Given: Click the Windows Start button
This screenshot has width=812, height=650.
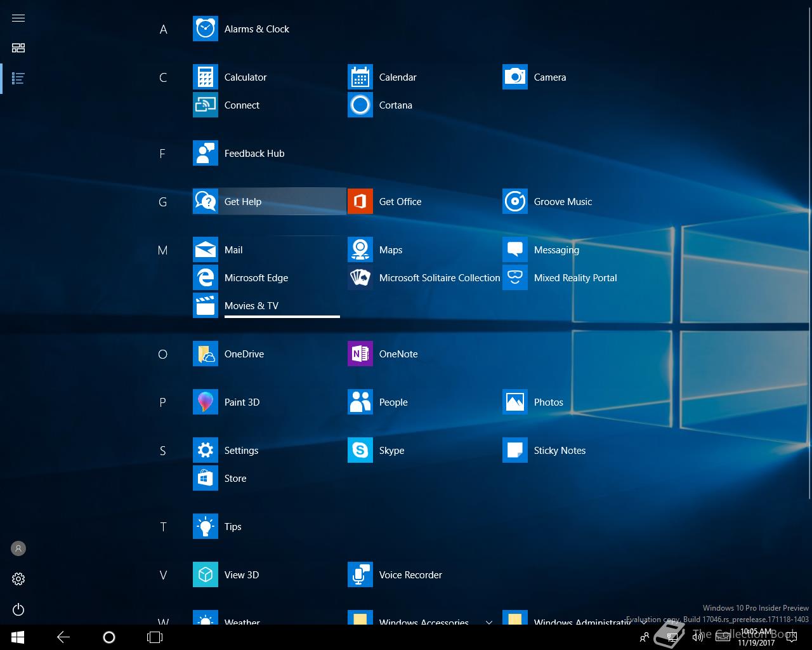Looking at the screenshot, I should pos(18,637).
